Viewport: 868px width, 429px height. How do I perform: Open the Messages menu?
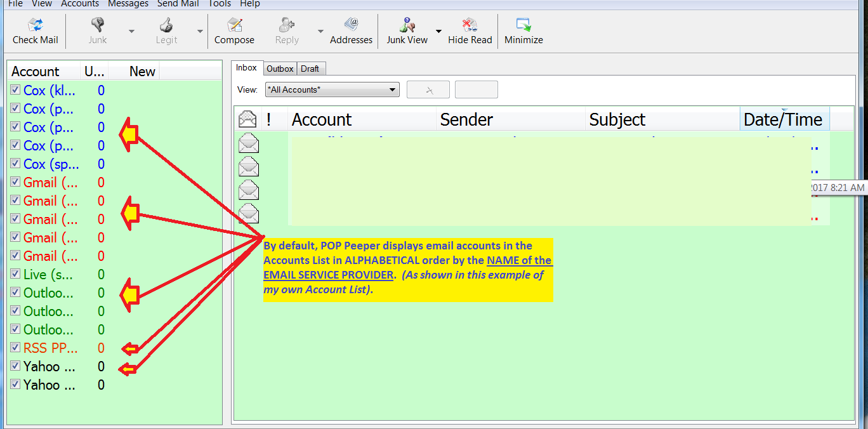pyautogui.click(x=128, y=4)
